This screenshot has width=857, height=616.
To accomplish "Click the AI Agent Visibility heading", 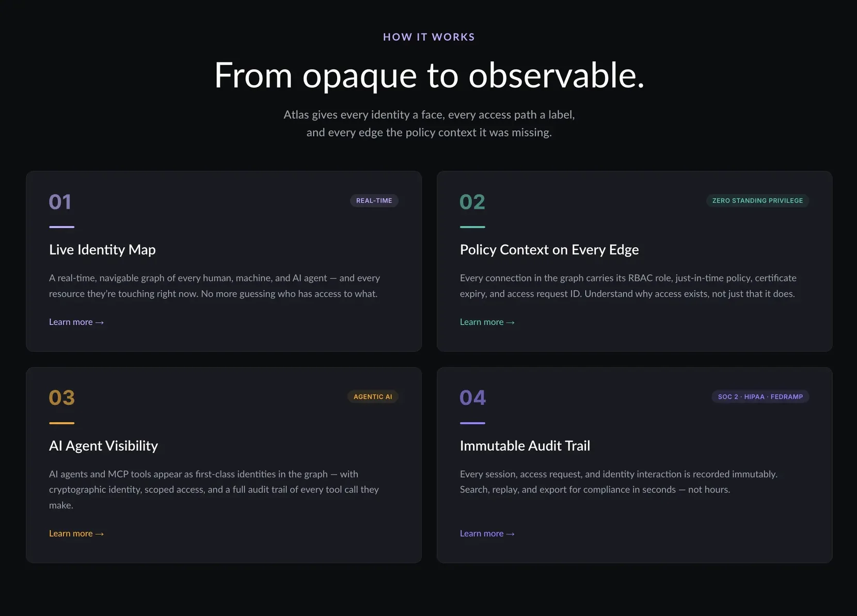I will point(103,446).
